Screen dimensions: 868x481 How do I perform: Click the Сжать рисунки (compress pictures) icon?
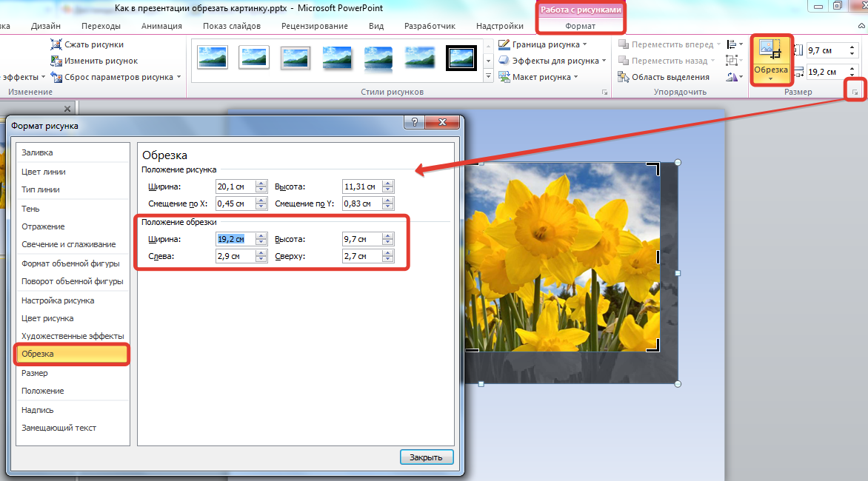[x=56, y=44]
